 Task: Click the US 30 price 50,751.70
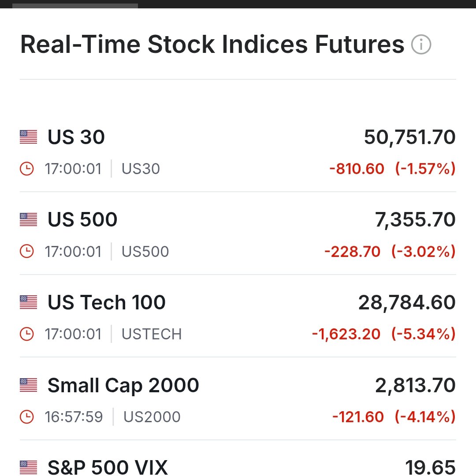click(410, 137)
